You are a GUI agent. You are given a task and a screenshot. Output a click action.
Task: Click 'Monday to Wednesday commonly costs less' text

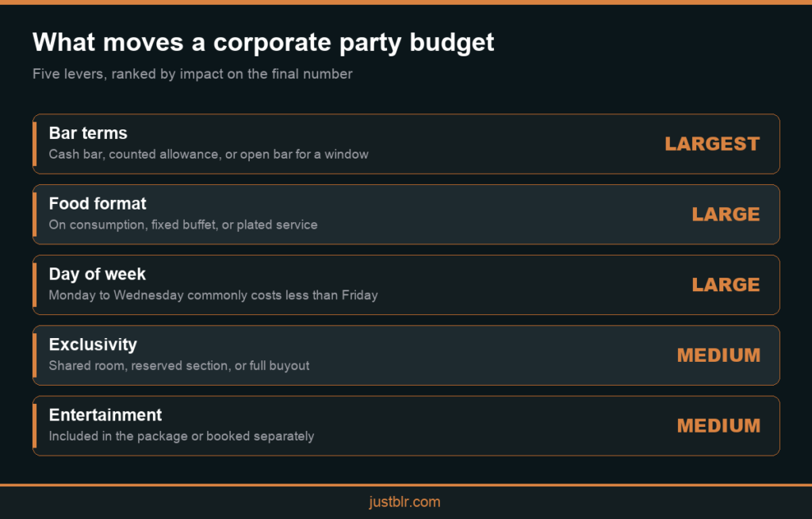point(213,295)
